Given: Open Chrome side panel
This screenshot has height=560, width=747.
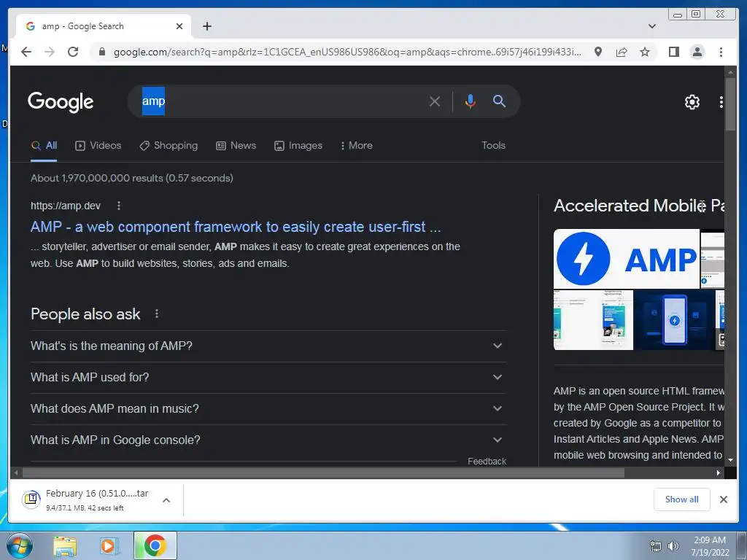Looking at the screenshot, I should click(x=673, y=52).
